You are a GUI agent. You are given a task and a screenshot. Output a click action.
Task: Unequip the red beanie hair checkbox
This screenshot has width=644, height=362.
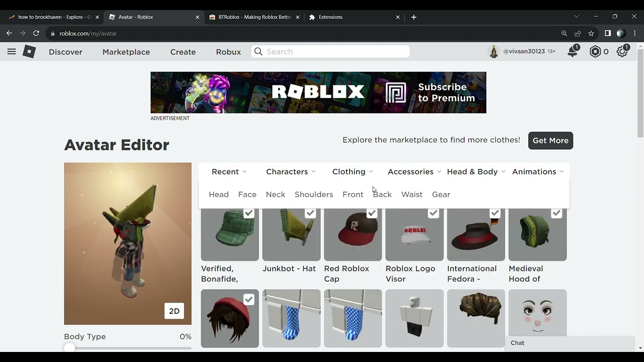(x=249, y=300)
